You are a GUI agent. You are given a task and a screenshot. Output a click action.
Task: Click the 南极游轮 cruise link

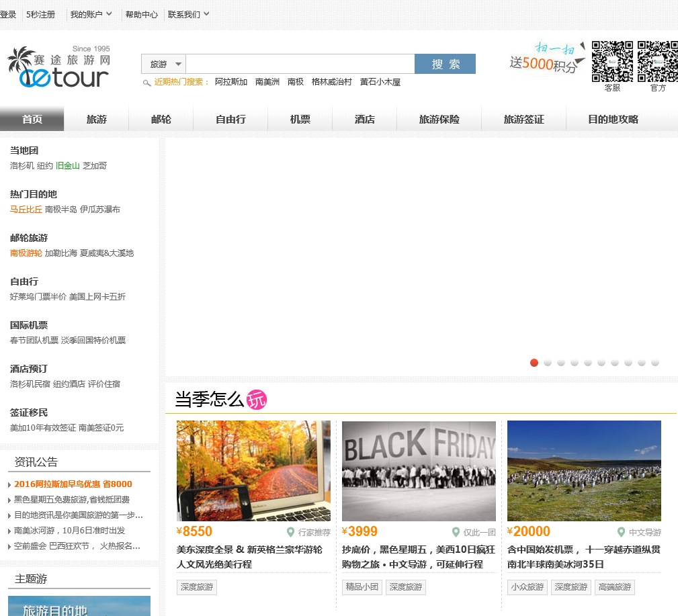coord(26,253)
